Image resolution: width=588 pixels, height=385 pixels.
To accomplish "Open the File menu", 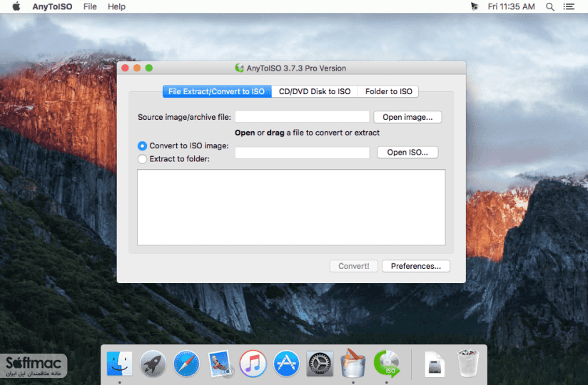I will pyautogui.click(x=90, y=6).
